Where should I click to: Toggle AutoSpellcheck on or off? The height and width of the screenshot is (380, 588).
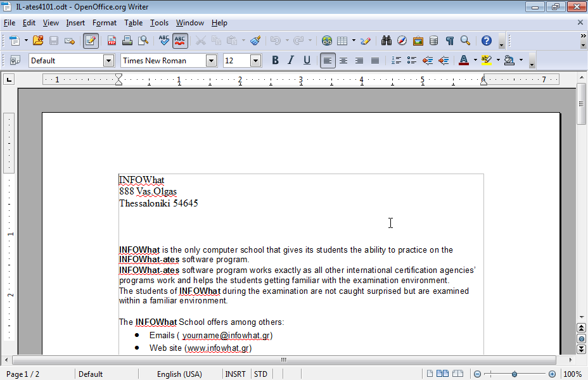click(x=179, y=41)
